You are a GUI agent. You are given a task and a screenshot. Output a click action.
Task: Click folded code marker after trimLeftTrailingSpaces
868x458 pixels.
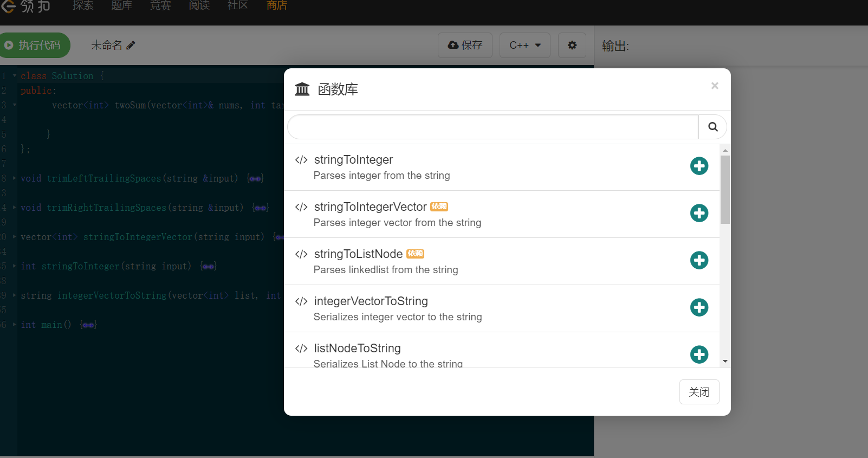coord(255,178)
